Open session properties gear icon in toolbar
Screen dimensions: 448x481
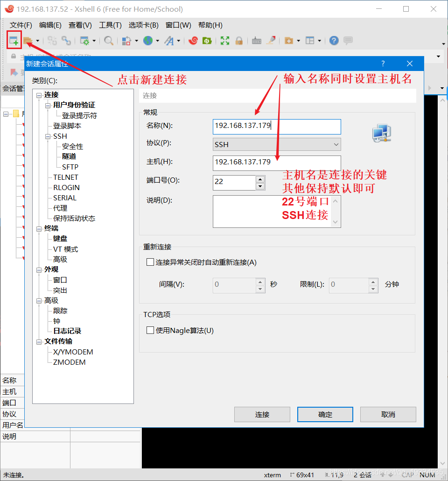coord(84,41)
